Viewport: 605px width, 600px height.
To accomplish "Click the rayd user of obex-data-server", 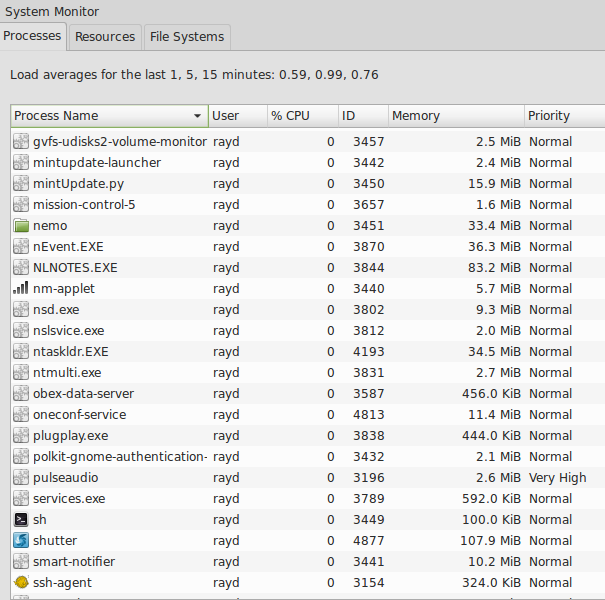I will coord(226,394).
